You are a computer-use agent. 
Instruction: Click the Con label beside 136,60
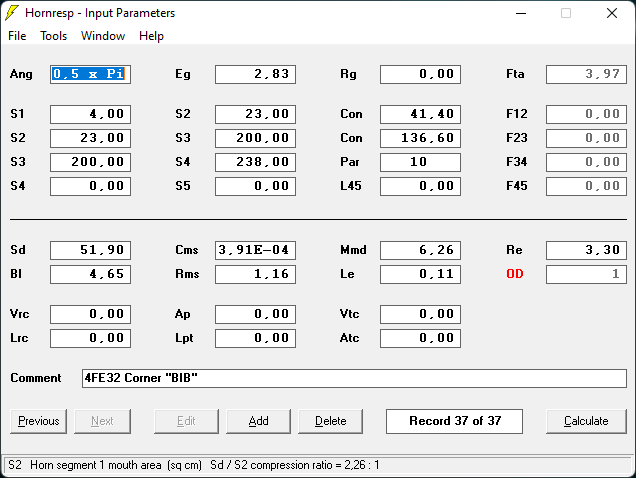point(351,138)
